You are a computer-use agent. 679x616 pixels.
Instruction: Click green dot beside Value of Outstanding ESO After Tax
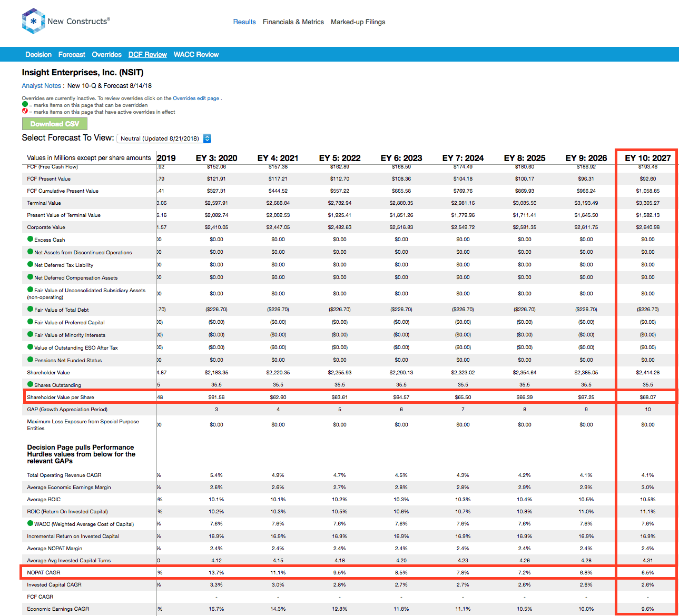pos(30,347)
